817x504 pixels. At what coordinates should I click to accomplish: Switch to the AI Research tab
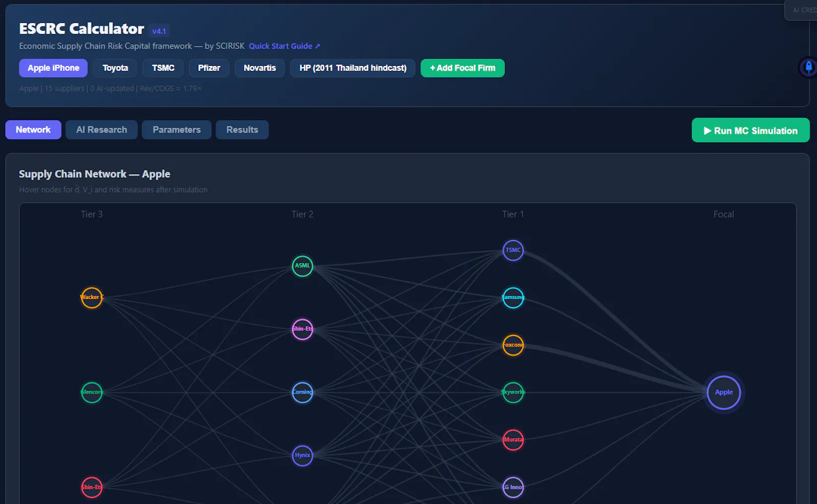(102, 130)
